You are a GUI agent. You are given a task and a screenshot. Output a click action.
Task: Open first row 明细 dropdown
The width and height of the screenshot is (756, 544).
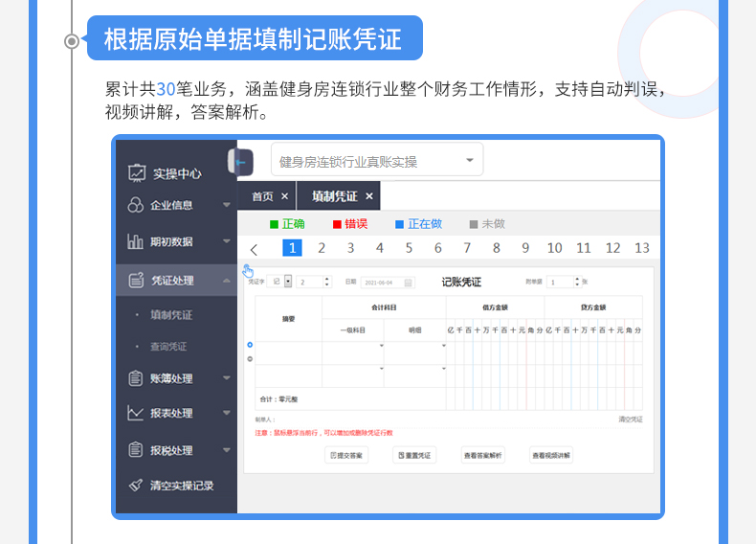pos(444,346)
